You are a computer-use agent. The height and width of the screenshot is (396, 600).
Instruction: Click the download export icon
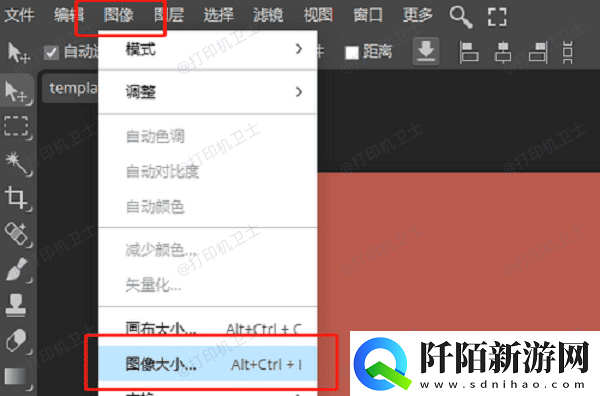click(426, 52)
